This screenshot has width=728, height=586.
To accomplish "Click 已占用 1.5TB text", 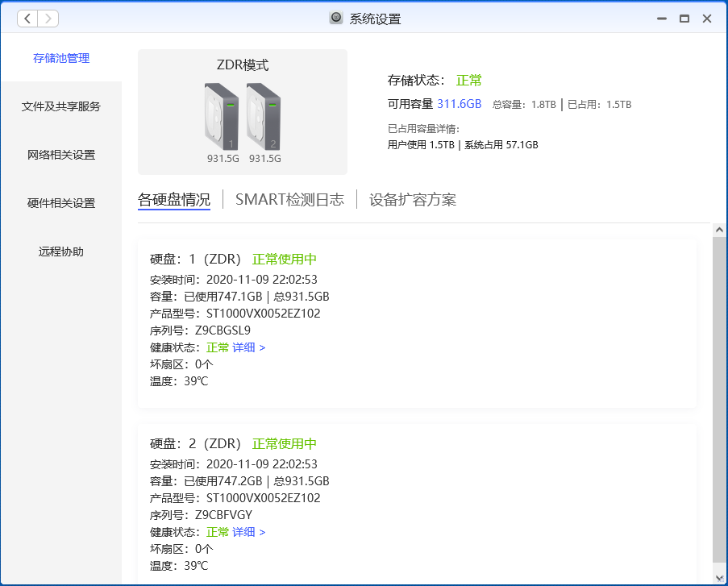I will tap(599, 105).
